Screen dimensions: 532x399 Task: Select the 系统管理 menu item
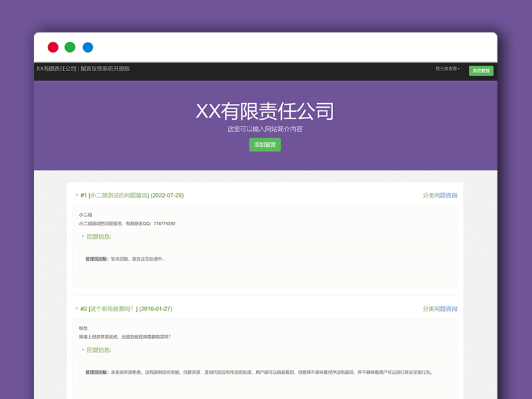481,69
